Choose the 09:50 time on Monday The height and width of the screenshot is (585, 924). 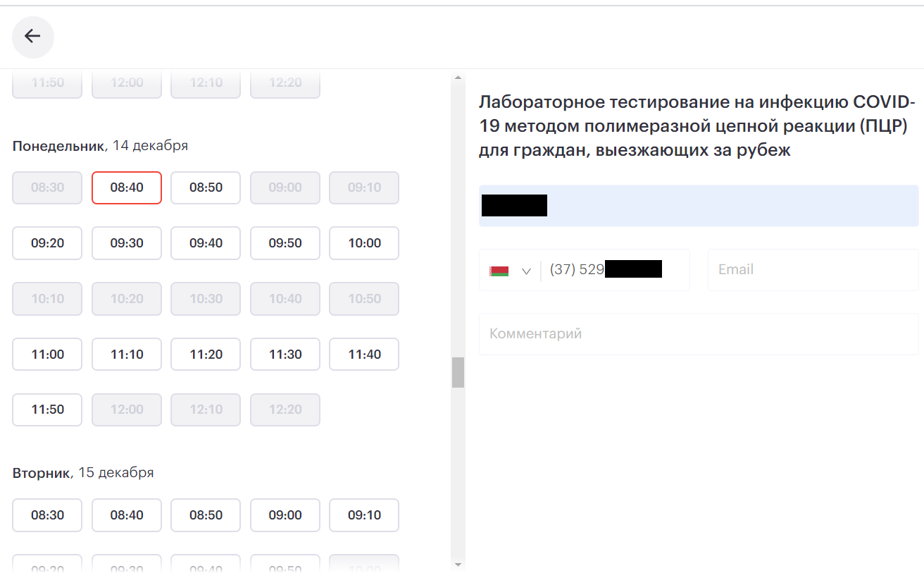285,242
